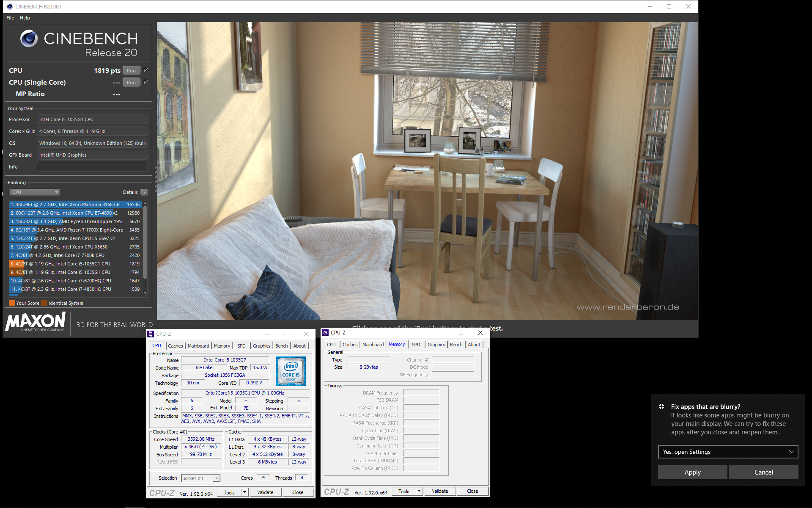Click the ranking list scrollbar
The image size is (812, 508).
point(145,242)
